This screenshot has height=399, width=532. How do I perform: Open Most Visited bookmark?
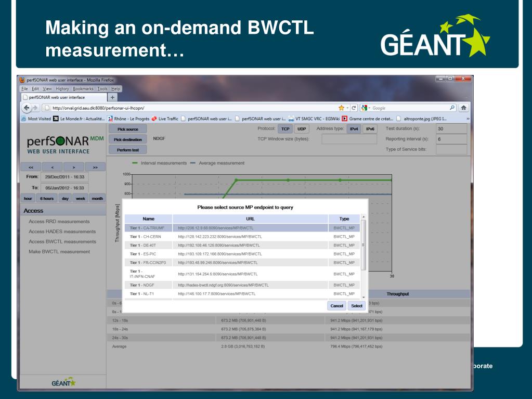36,119
